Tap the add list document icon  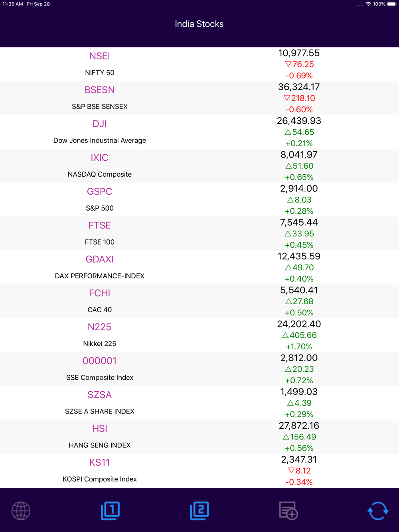coord(288,510)
